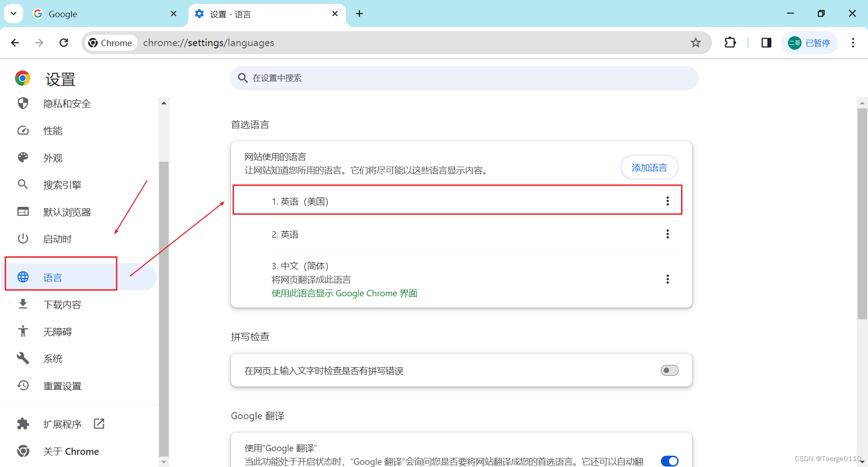Screen dimensions: 868x467
Task: Open the extensions puzzle icon
Action: [x=730, y=42]
